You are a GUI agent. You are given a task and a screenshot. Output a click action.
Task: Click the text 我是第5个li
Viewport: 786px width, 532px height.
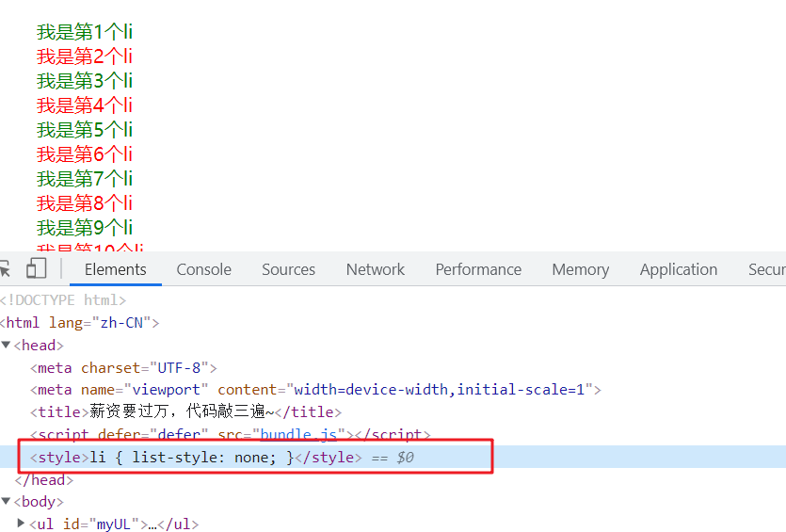pyautogui.click(x=84, y=130)
